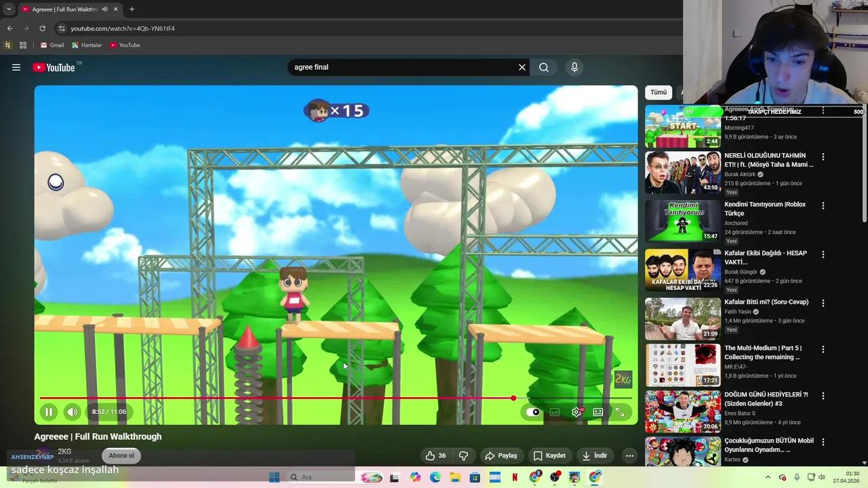Screen dimensions: 868x488
Task: Open Copilot from the taskbar
Action: 415,477
